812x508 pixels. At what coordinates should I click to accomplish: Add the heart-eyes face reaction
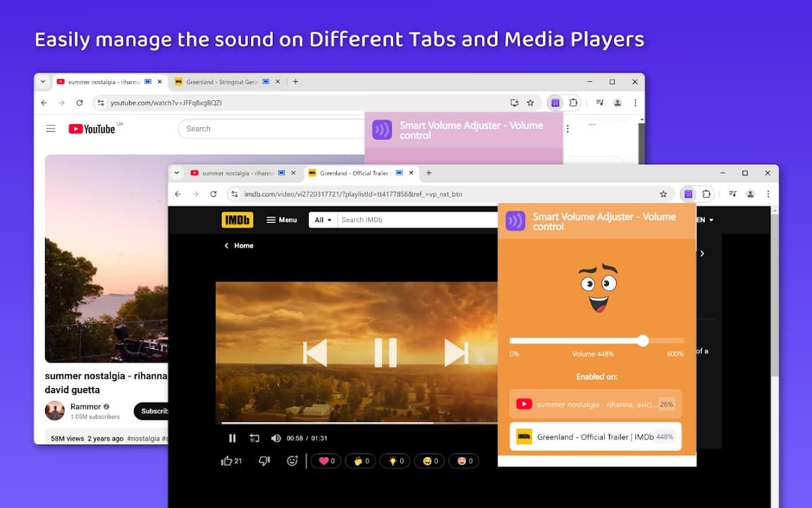click(464, 461)
